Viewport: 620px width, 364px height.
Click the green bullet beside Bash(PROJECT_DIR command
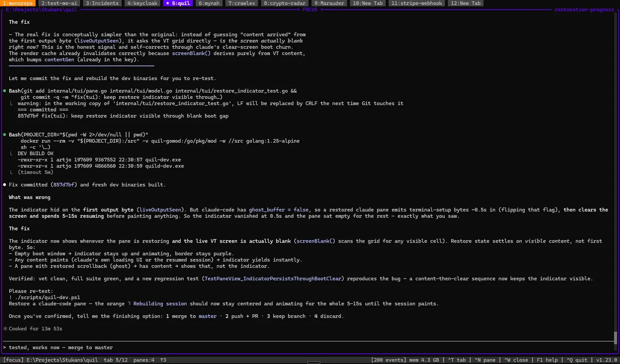point(4,135)
